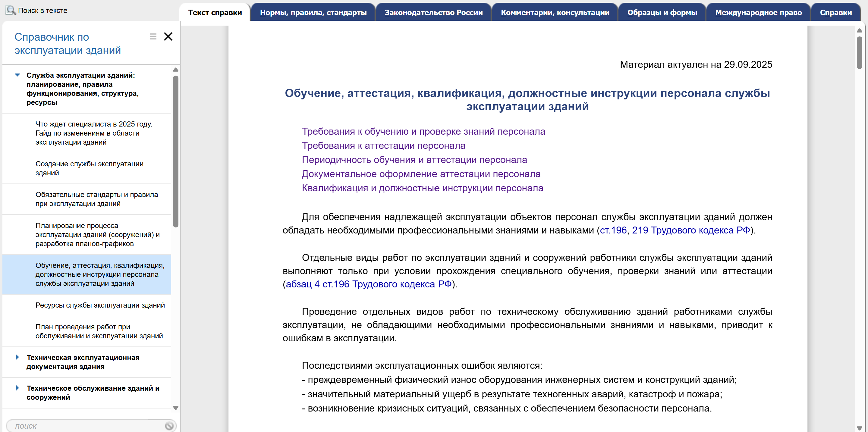Click document scroll up arrow

pyautogui.click(x=859, y=31)
